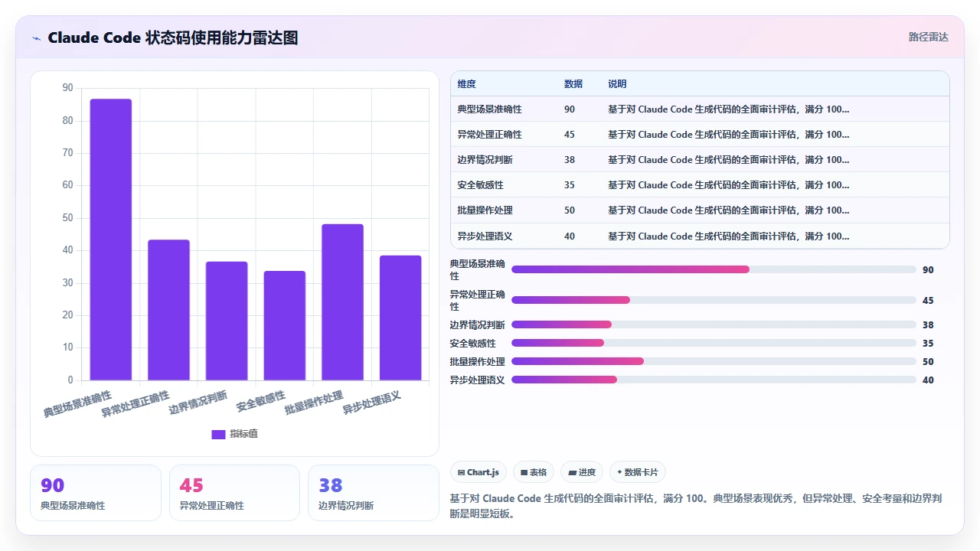Click the value 50 in table
Viewport: 980px width, 551px height.
pyautogui.click(x=569, y=210)
